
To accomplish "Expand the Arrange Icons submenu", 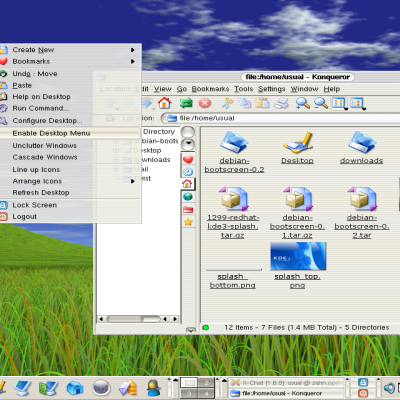I will (x=133, y=181).
